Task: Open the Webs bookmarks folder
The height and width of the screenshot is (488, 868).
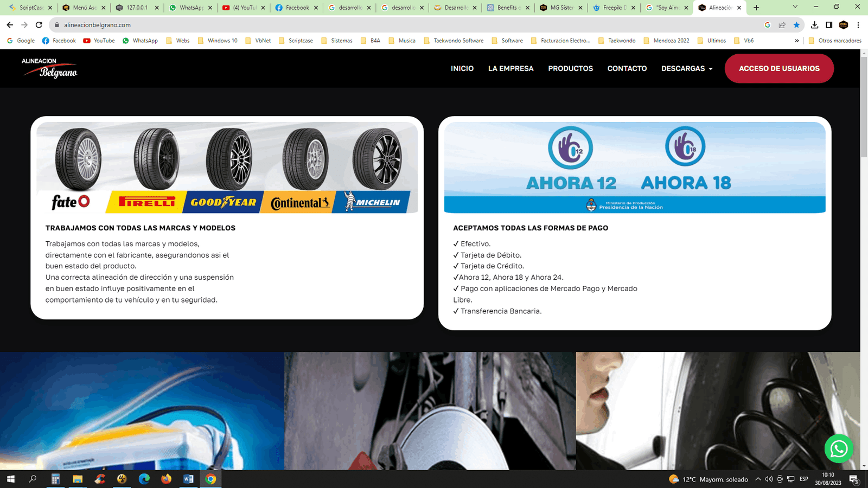Action: [178, 41]
